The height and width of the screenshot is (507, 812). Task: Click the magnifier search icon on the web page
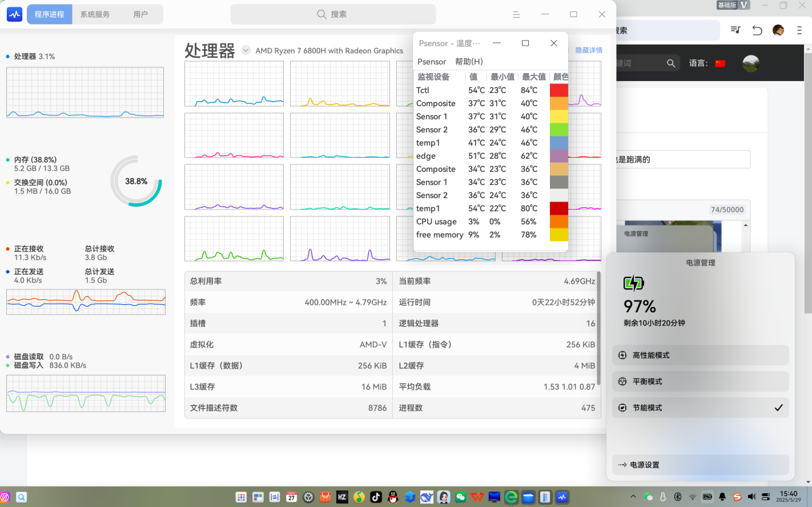click(671, 63)
